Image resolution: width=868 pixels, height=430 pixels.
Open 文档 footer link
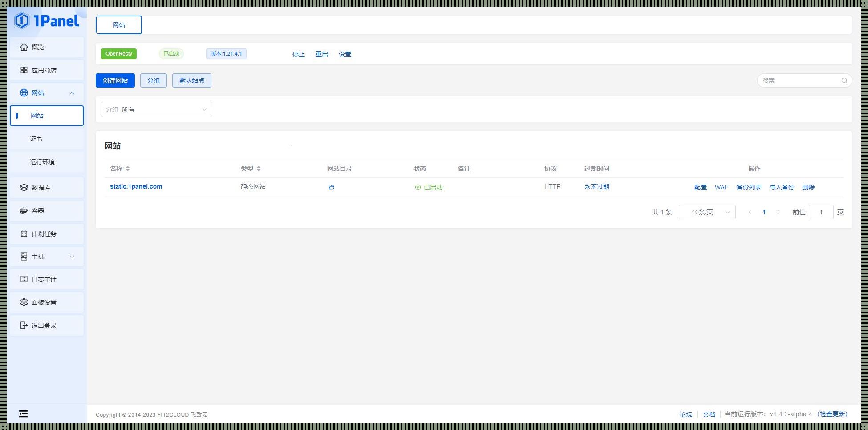(x=709, y=414)
